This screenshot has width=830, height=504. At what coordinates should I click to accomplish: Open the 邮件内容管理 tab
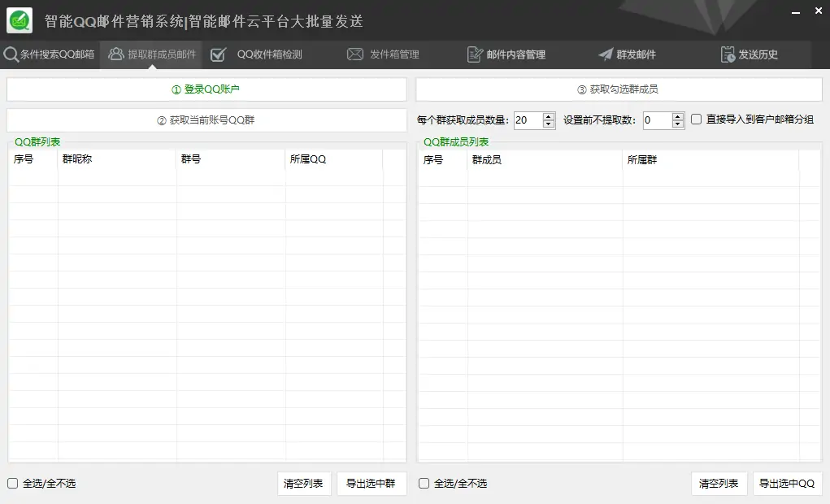506,54
